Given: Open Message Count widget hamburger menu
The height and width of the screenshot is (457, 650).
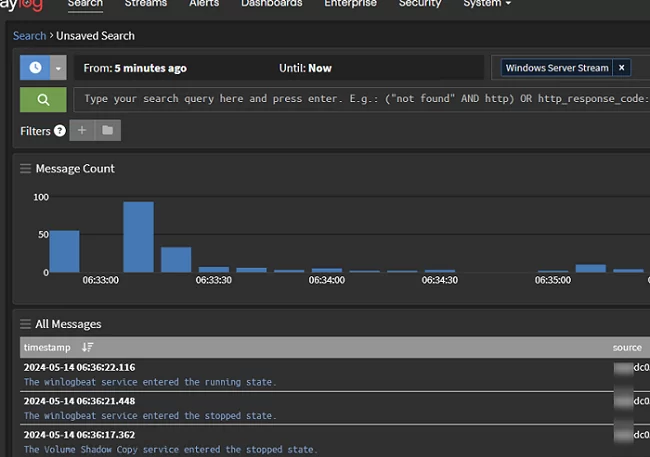Looking at the screenshot, I should tap(25, 169).
